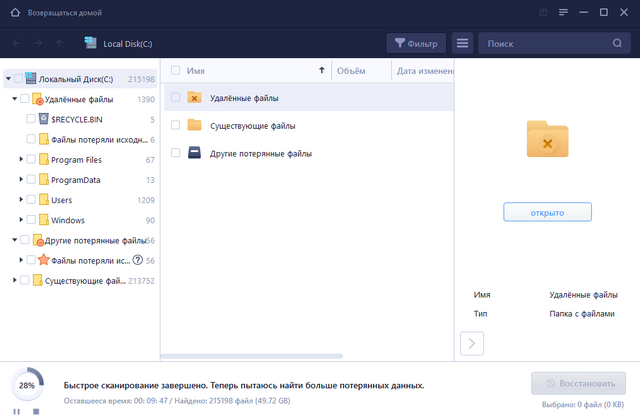
Task: Select all with the Имя header checkbox
Action: 176,71
